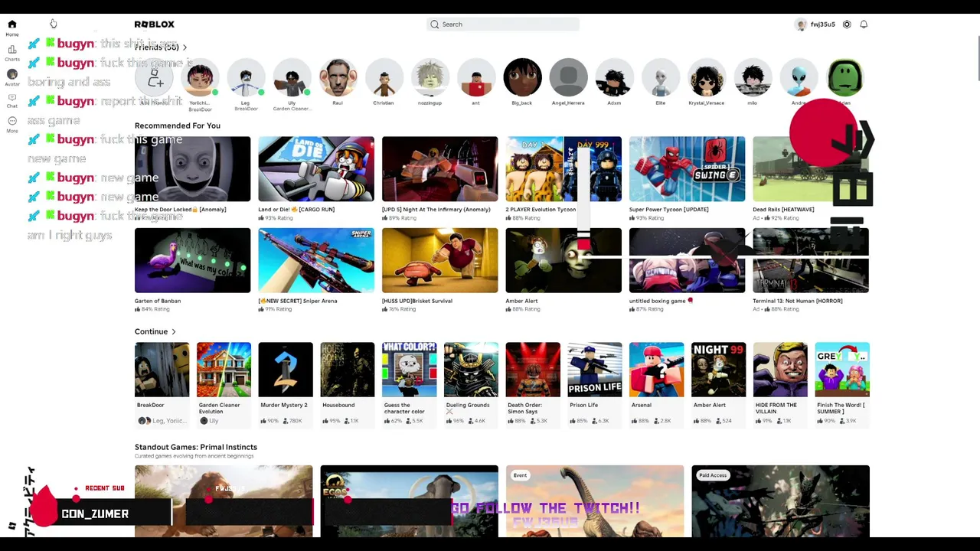Open friend Angel_Herrera's avatar

tap(568, 77)
